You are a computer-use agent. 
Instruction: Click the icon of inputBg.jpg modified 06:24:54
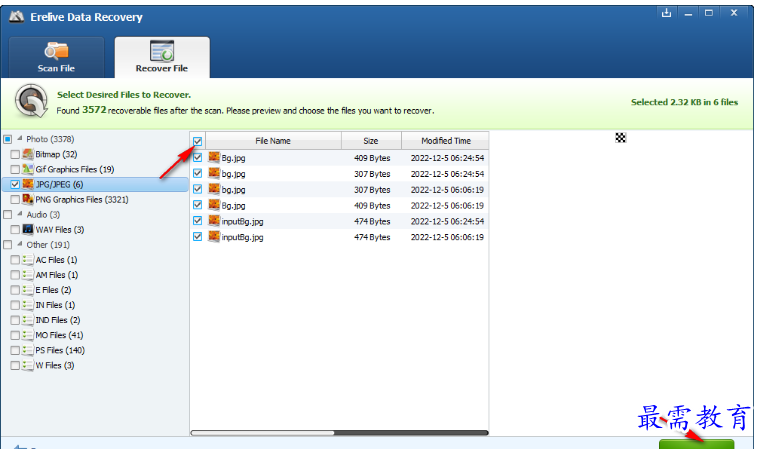coord(214,221)
